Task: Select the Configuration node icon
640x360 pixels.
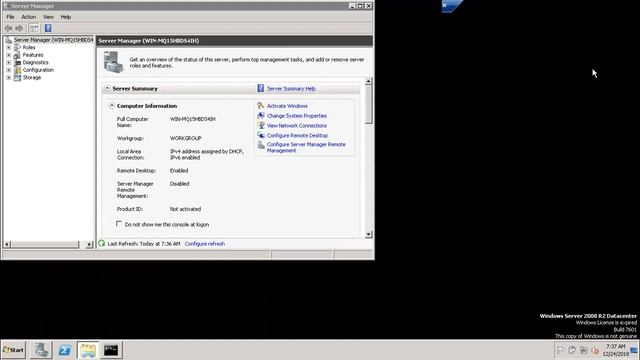Action: [17, 70]
